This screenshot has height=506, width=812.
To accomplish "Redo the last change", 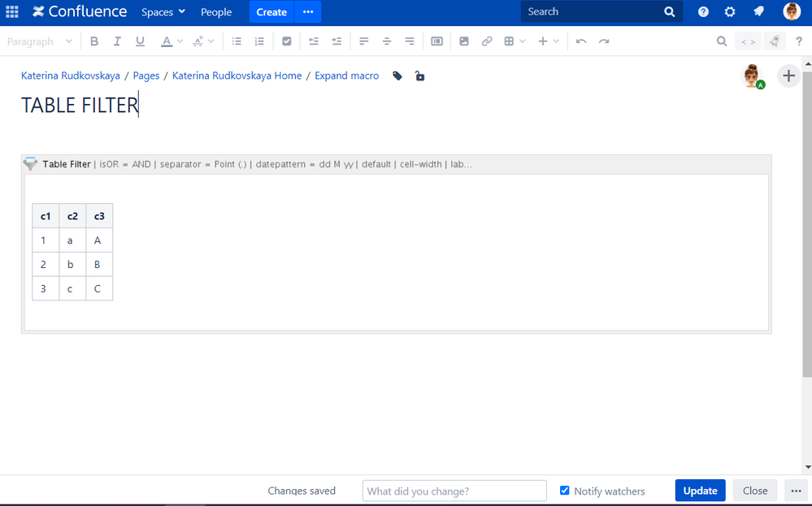I will (x=604, y=41).
